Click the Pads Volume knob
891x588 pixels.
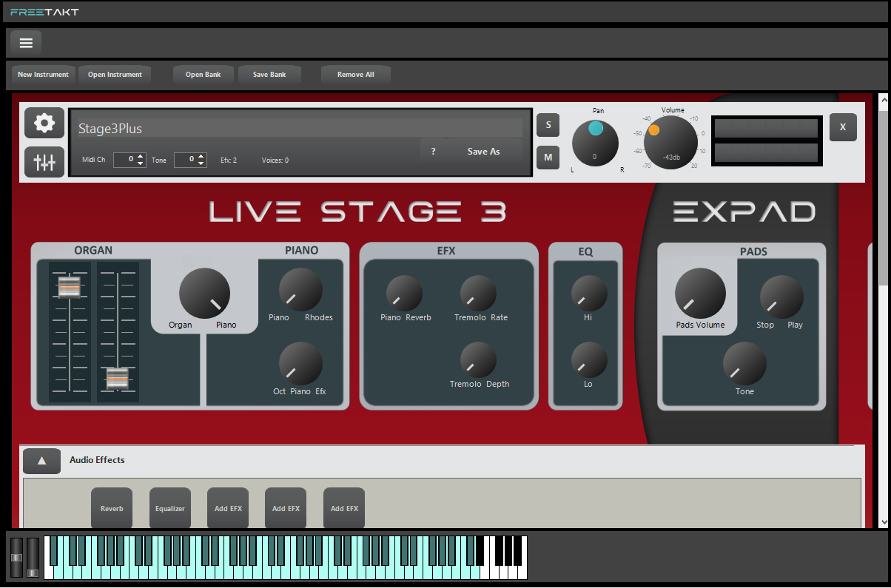(x=700, y=293)
